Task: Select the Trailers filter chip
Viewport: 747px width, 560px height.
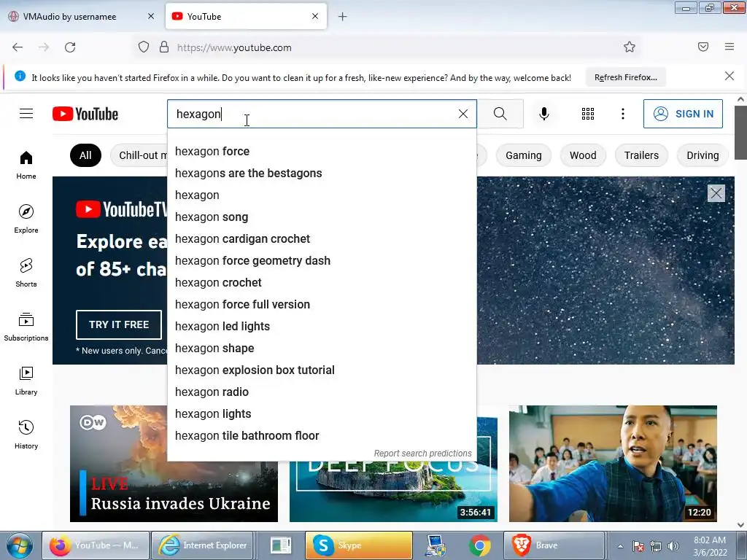Action: click(641, 155)
